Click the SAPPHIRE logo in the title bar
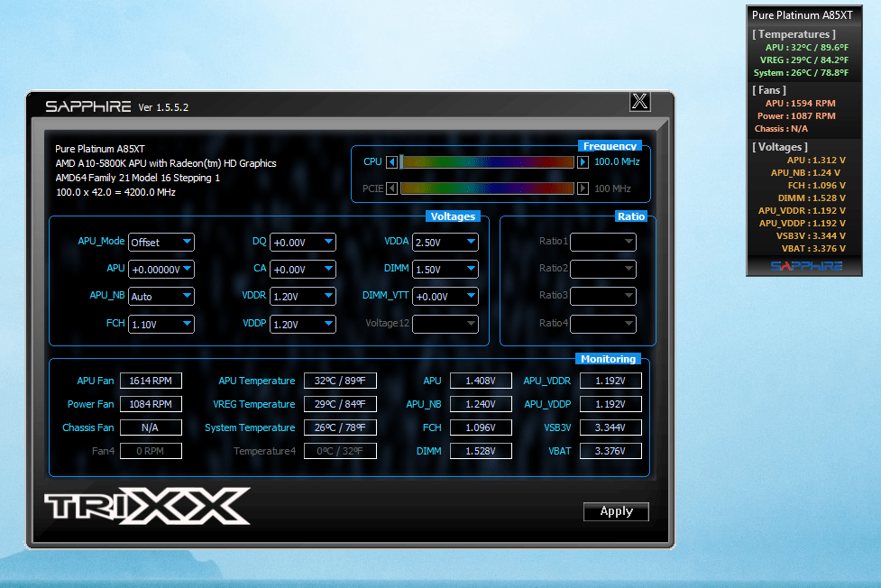This screenshot has height=588, width=881. [x=88, y=106]
